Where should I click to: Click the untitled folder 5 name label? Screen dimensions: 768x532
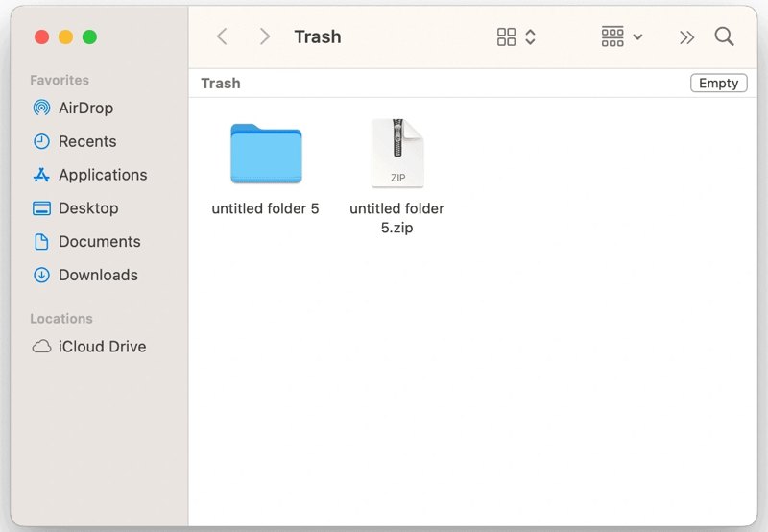(265, 208)
